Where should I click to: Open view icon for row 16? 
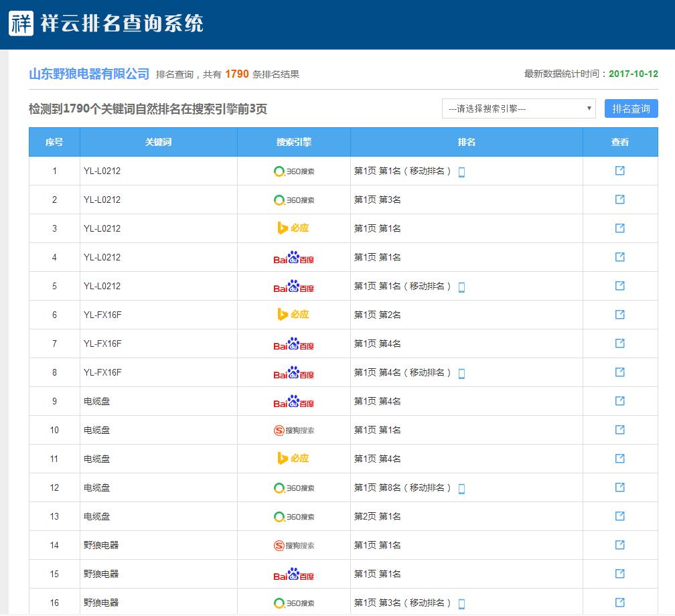point(620,603)
